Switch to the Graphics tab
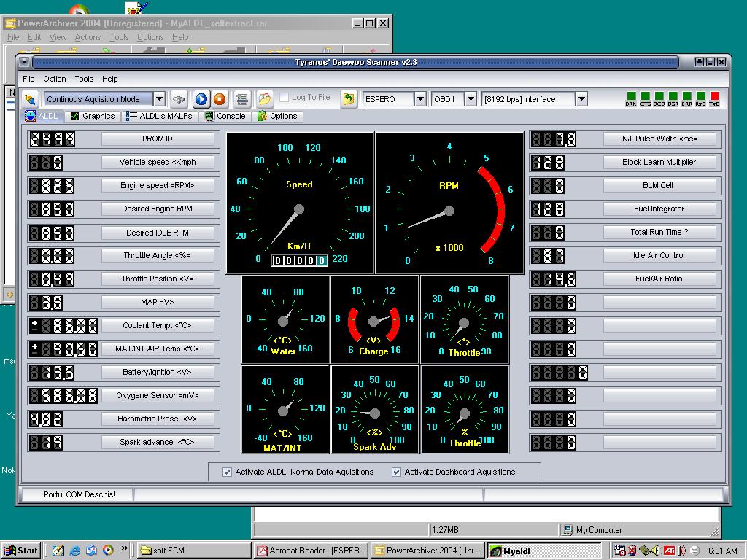Screen dimensions: 747x560 coord(93,116)
